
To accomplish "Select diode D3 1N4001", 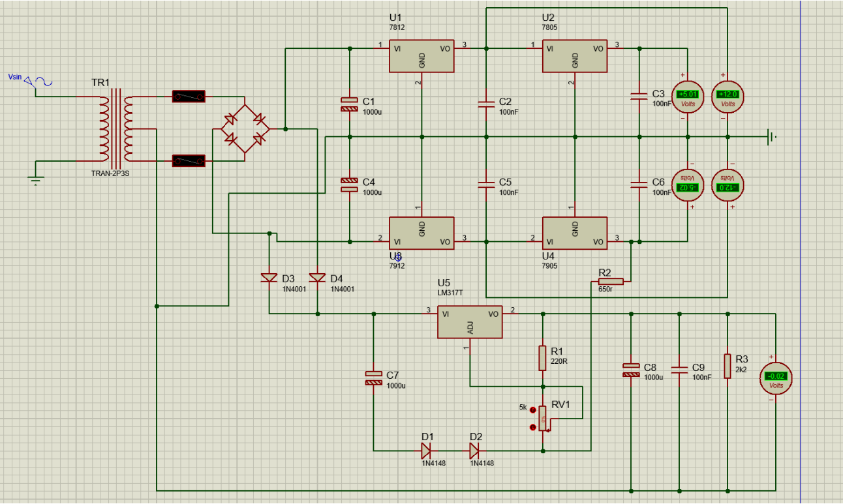I will click(268, 277).
